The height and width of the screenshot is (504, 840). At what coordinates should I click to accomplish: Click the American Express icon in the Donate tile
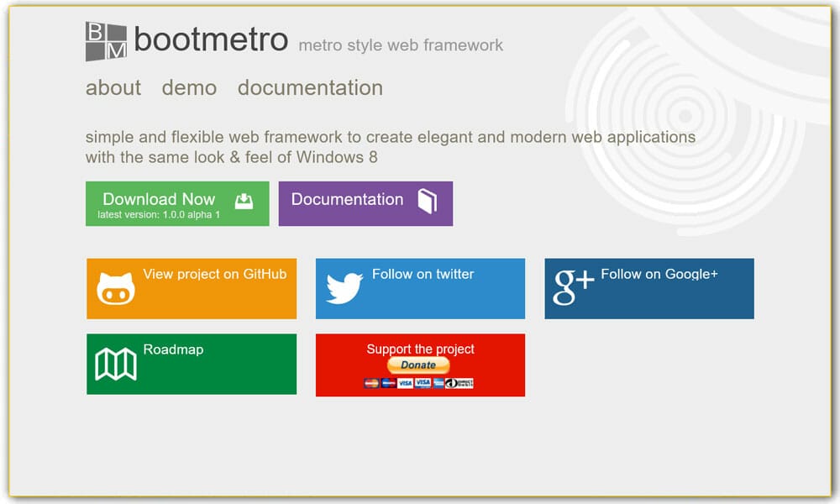[438, 382]
